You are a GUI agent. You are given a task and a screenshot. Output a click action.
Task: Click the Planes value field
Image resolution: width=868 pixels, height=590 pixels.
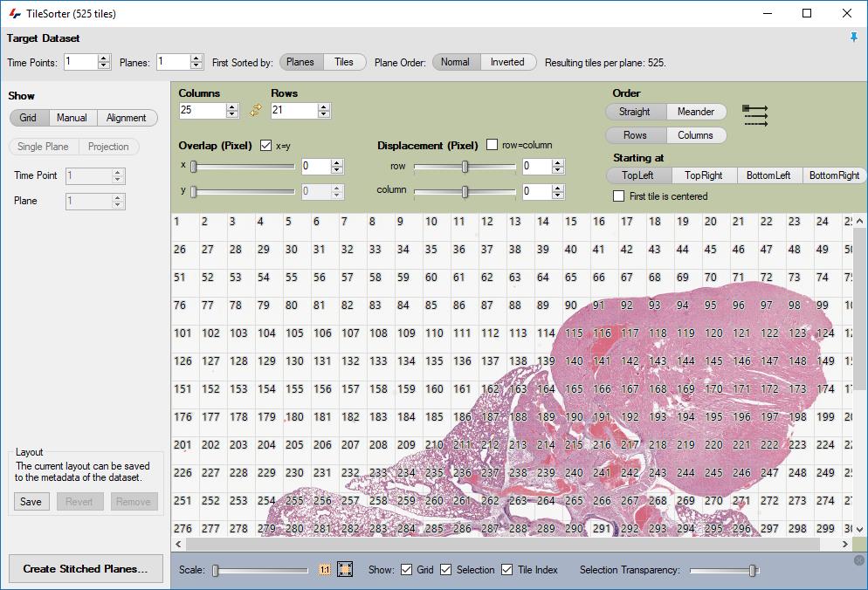point(173,61)
